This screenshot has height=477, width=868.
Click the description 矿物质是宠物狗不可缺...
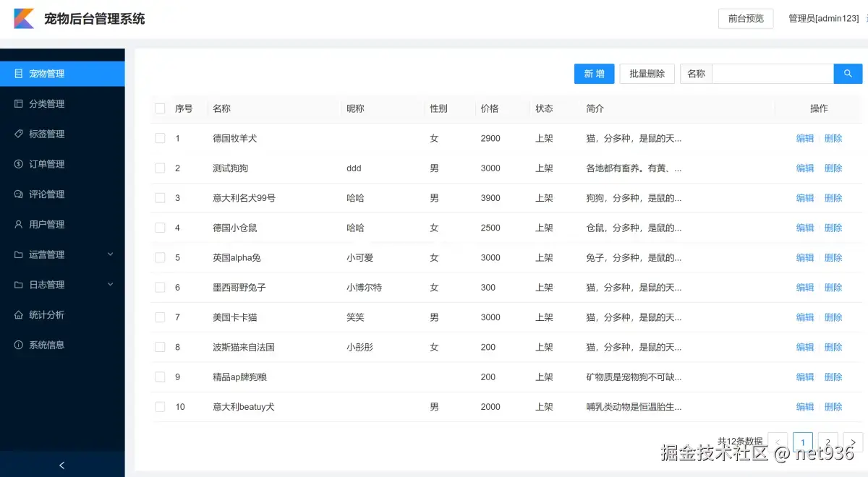634,377
